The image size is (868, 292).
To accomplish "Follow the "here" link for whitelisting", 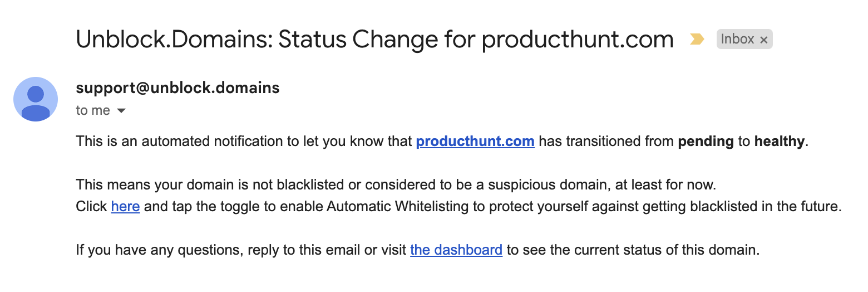I will click(x=125, y=206).
